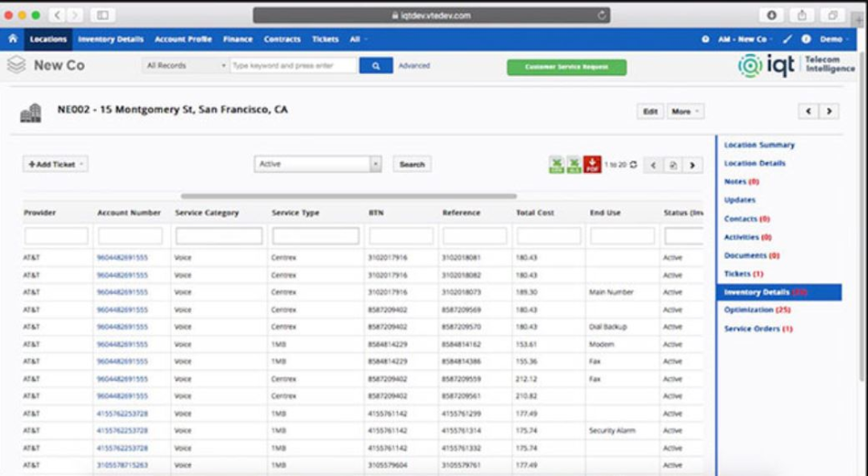
Task: Click the browser address bar
Action: click(x=432, y=15)
